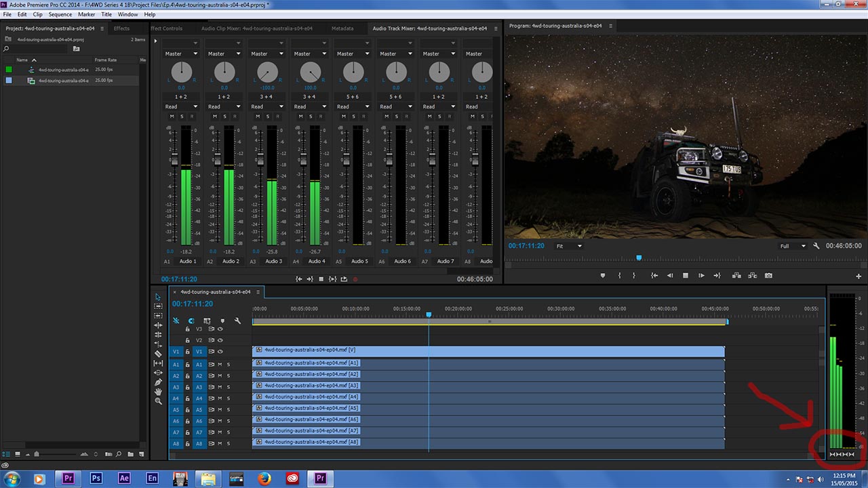Open button editor plus icon
This screenshot has height=488, width=868.
[859, 276]
